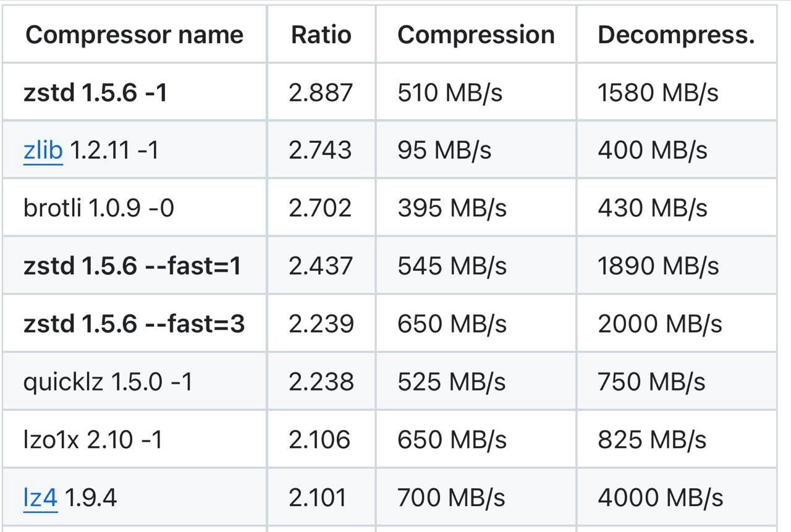Click the 2.743 ratio value
Screen dimensions: 791x532
coord(320,150)
